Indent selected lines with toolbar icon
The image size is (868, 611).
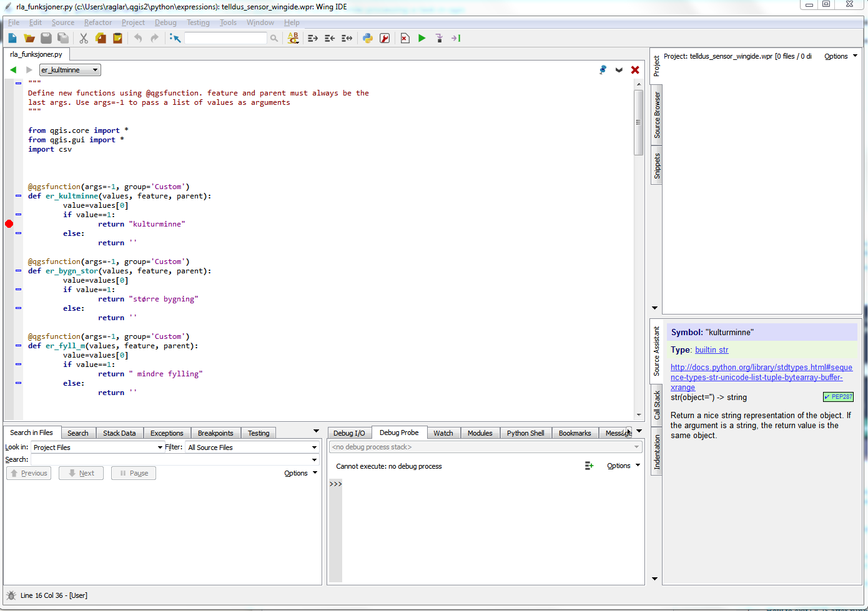pyautogui.click(x=313, y=38)
